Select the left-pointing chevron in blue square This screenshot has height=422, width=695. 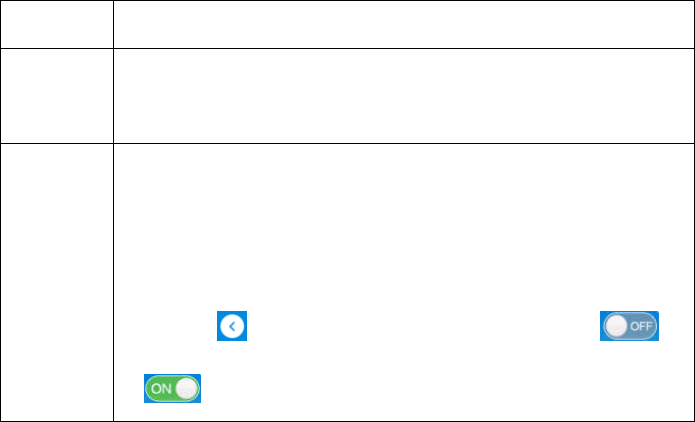(x=232, y=326)
